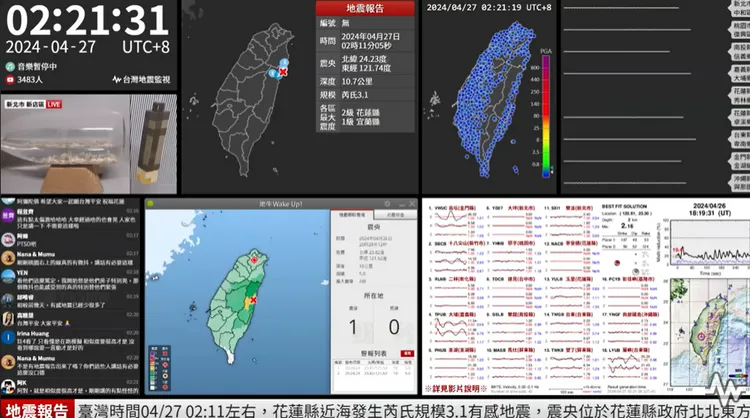Screen dimensions: 750x418
Task: Click the Irina Huang username in chat
Action: 33,333
